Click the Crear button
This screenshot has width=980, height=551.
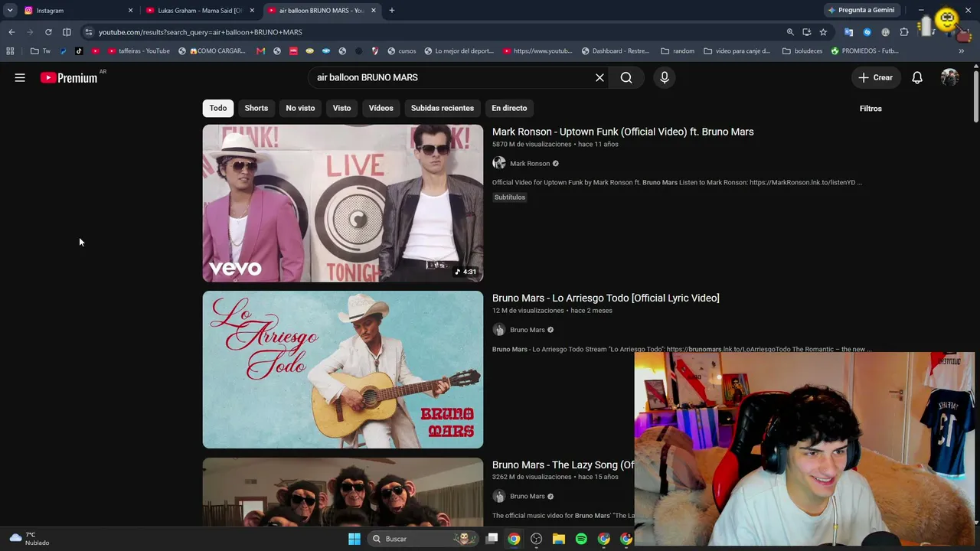click(x=875, y=77)
